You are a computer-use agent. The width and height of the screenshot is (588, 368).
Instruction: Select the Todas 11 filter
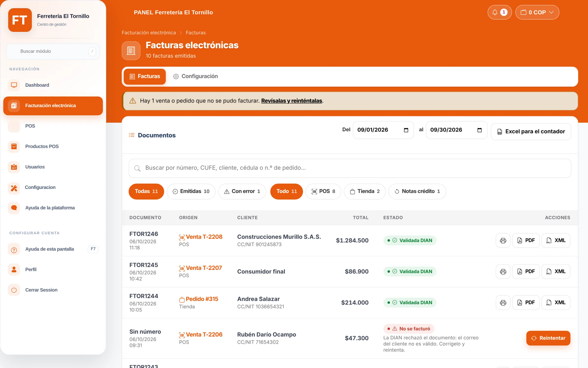(146, 191)
